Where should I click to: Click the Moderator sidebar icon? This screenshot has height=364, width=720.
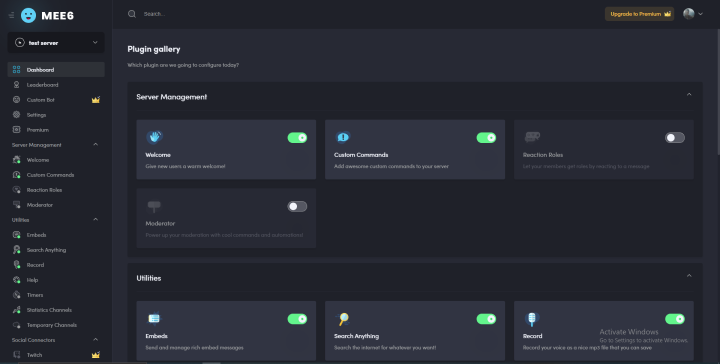(17, 205)
